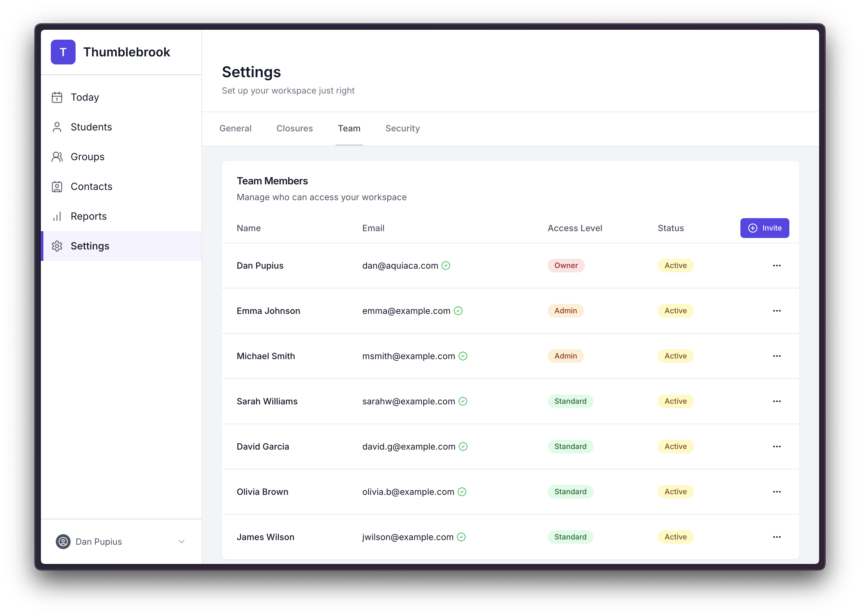Click email dan@aquiaca.com
The width and height of the screenshot is (860, 616).
pos(400,266)
